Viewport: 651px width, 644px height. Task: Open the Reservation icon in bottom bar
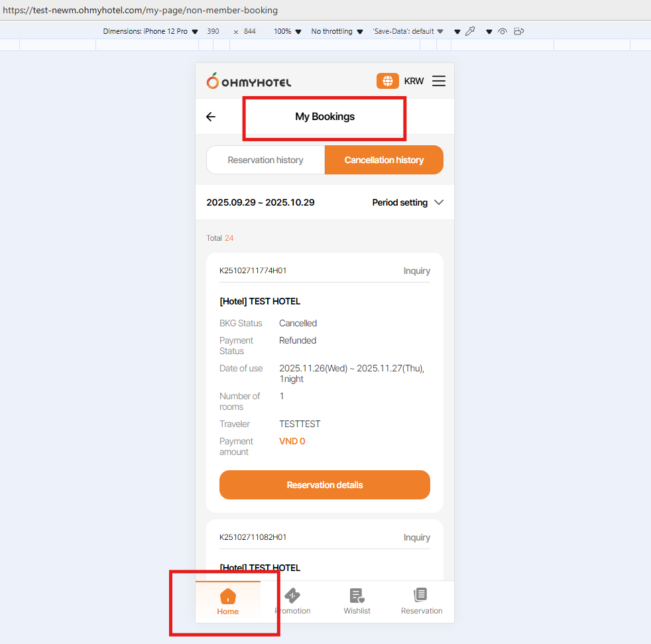click(x=421, y=595)
